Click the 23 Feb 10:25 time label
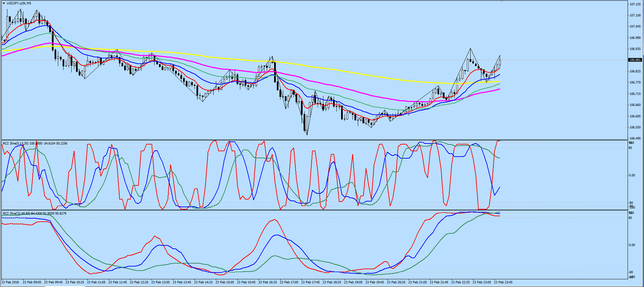Image resolution: width=644 pixels, height=287 pixels. pos(75,282)
